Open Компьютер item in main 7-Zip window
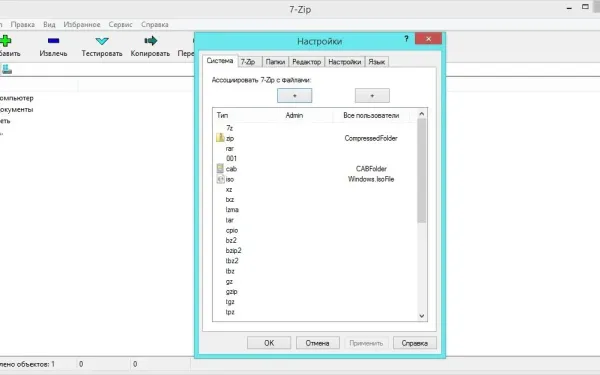Viewport: 600px width, 375px height. (16, 98)
